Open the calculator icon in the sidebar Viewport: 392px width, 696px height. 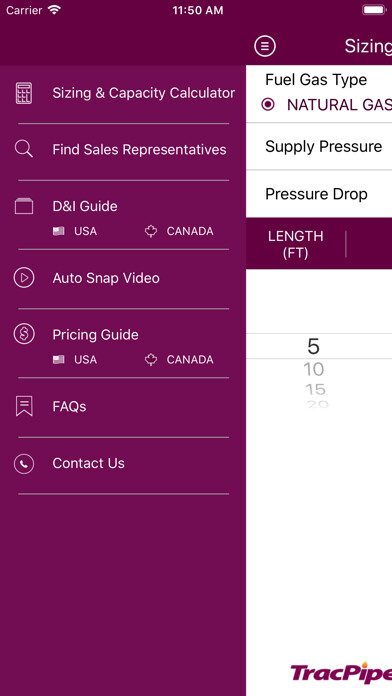(x=24, y=93)
